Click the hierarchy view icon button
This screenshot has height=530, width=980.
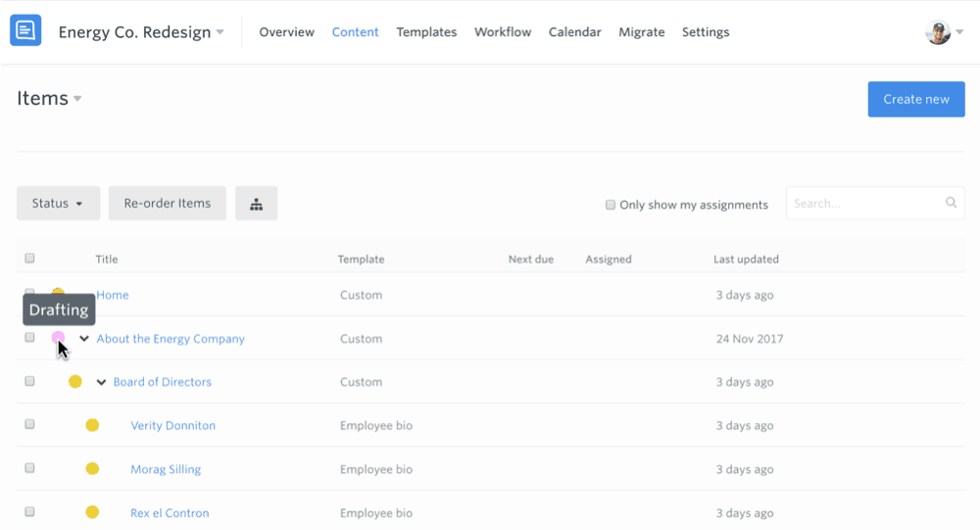(256, 204)
